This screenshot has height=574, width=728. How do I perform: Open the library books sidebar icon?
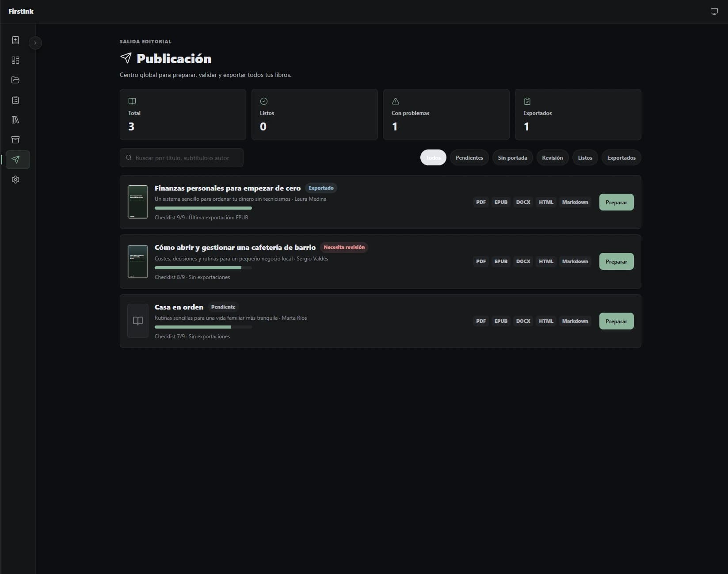point(15,120)
